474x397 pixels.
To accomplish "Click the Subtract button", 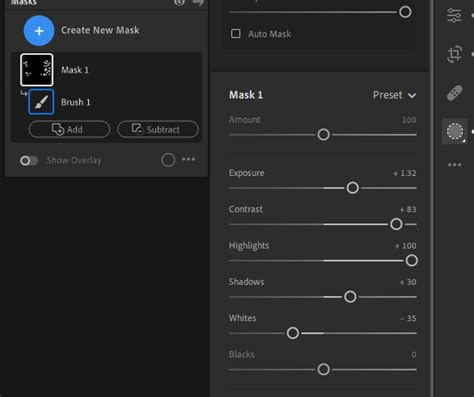I will pyautogui.click(x=158, y=129).
